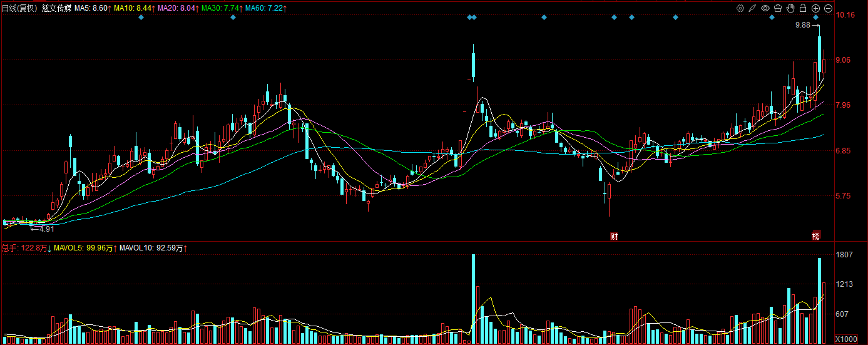Toggle the eye visibility icon
Image resolution: width=868 pixels, height=345 pixels.
(765, 8)
